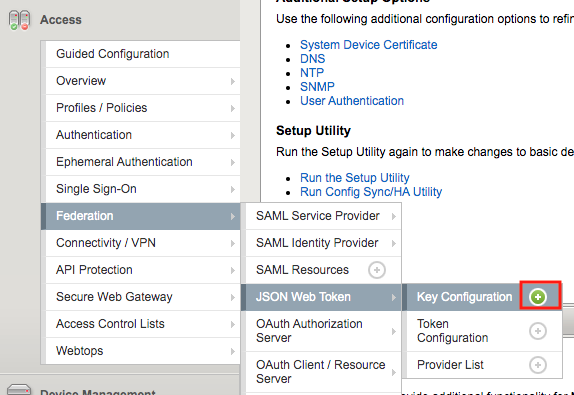
Task: Click plus icon beside SAML Resources
Action: [x=377, y=270]
